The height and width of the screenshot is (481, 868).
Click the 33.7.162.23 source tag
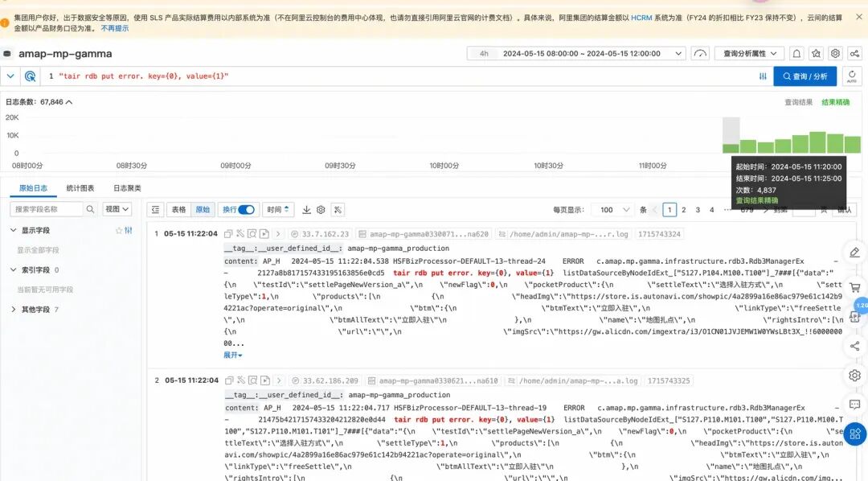click(321, 234)
